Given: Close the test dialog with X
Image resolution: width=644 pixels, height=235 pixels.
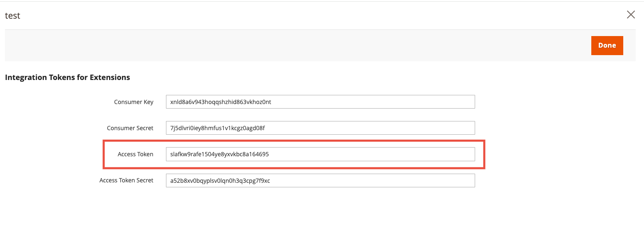Looking at the screenshot, I should click(x=631, y=15).
